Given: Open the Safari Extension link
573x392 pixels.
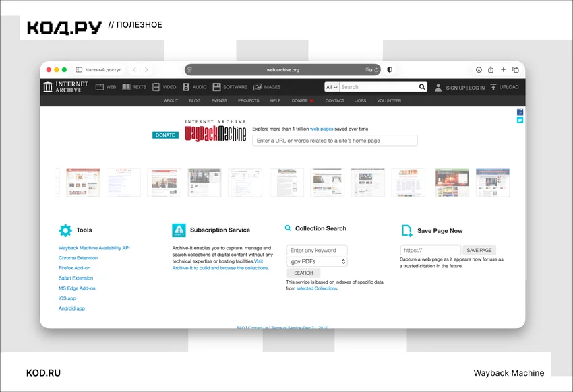Looking at the screenshot, I should tap(76, 278).
